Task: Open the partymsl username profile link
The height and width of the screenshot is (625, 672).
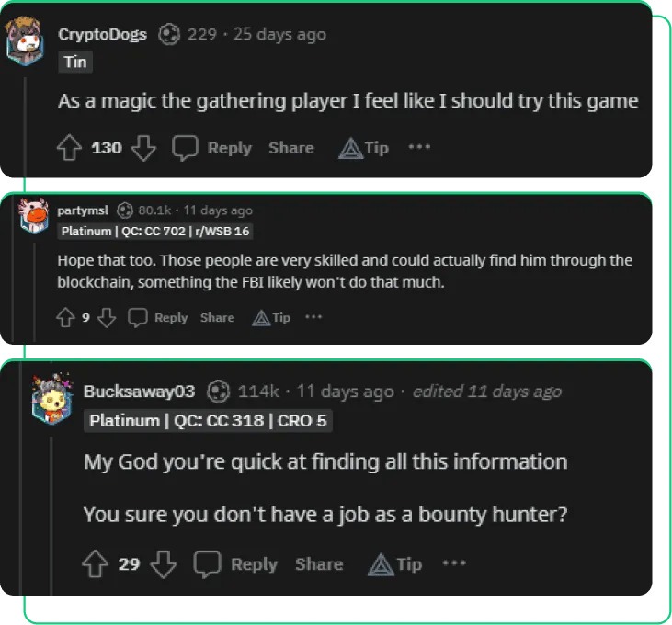Action: tap(82, 210)
